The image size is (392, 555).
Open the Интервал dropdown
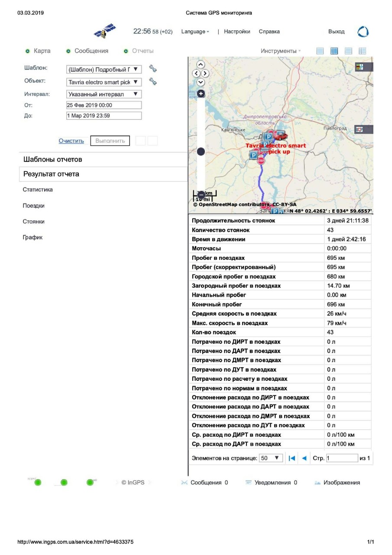click(x=104, y=94)
